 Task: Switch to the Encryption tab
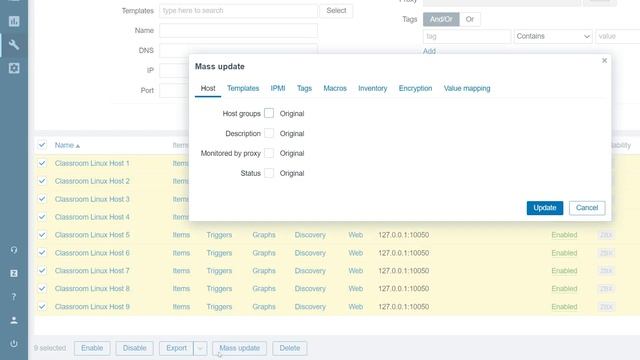[x=415, y=88]
